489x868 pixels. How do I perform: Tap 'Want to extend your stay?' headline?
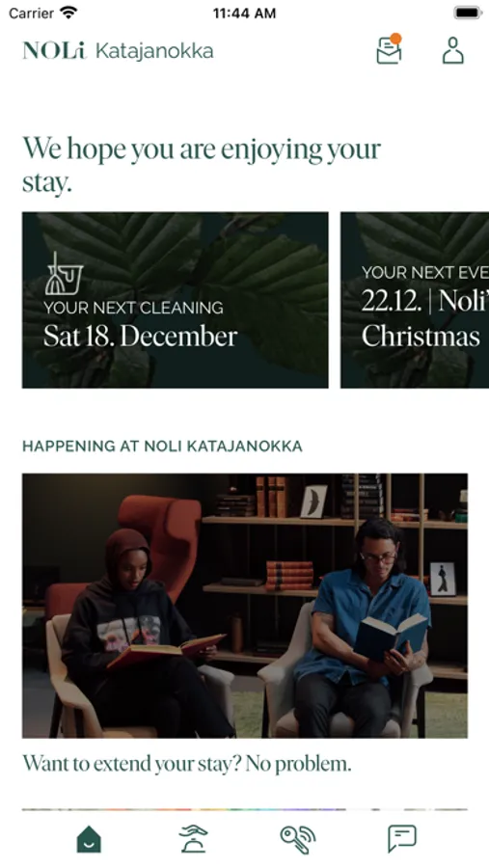click(187, 764)
